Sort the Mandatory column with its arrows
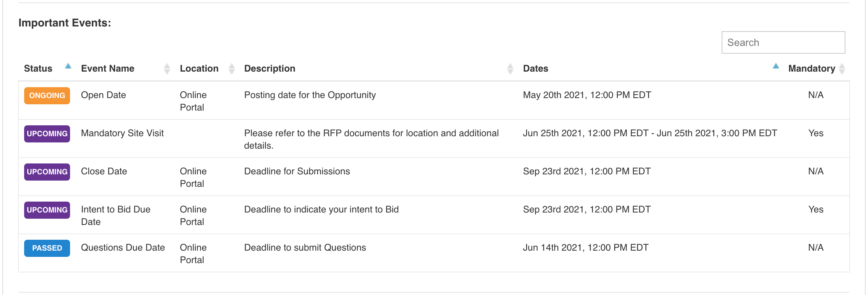The image size is (868, 295). (842, 69)
